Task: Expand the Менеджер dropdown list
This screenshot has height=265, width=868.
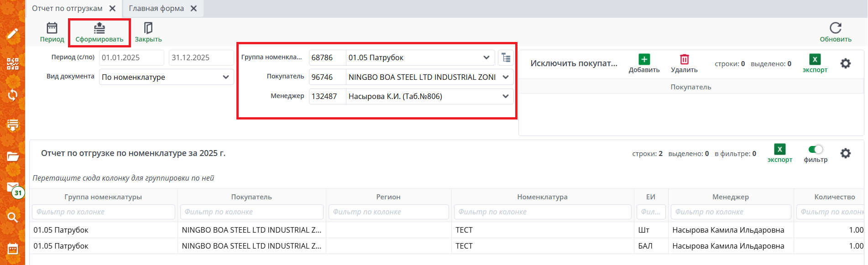Action: [x=506, y=96]
